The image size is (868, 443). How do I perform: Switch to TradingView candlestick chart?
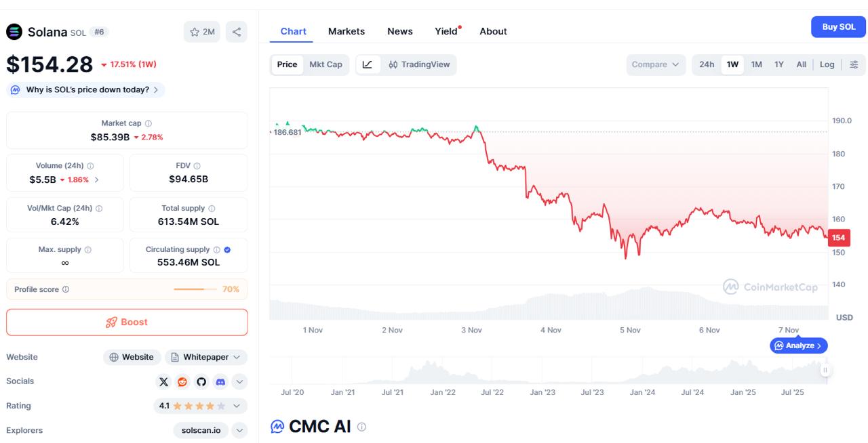(418, 64)
